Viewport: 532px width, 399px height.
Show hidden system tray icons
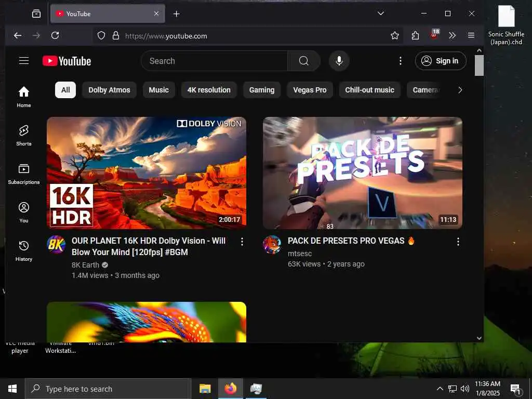440,389
